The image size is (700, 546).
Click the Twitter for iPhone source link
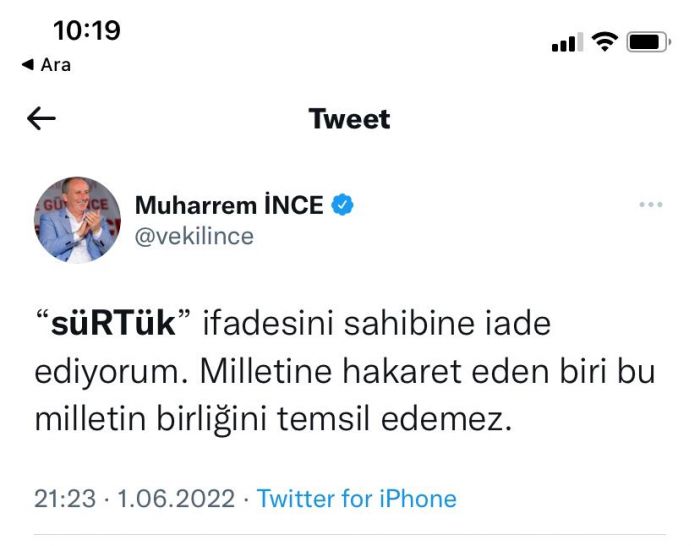(356, 499)
